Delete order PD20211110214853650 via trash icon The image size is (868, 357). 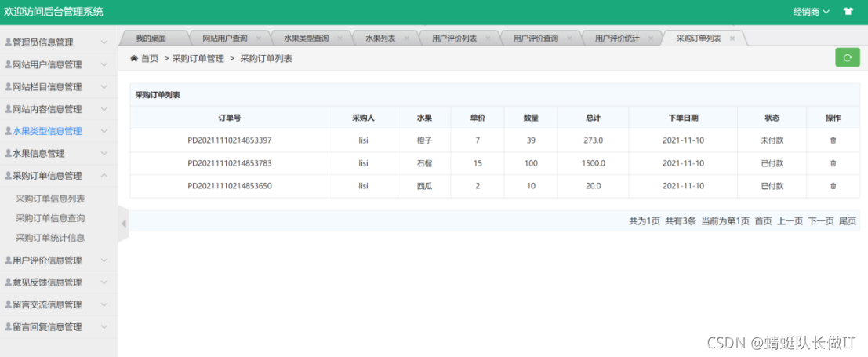point(833,186)
